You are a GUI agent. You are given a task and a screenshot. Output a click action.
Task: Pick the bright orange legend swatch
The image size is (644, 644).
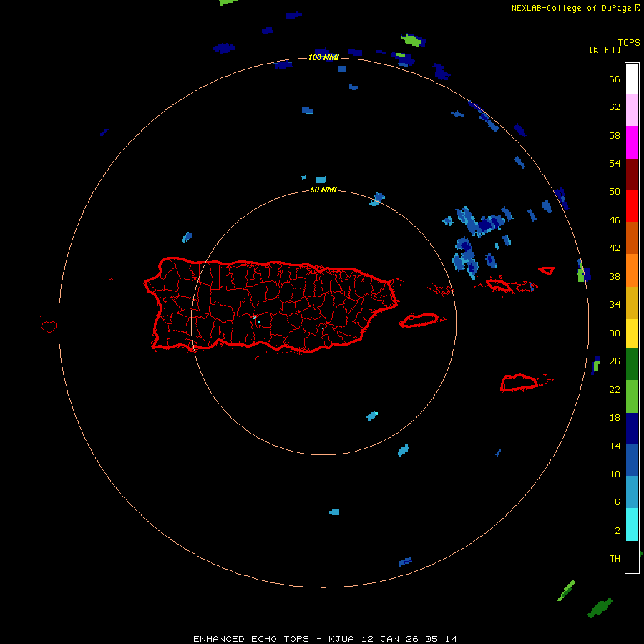click(x=632, y=270)
